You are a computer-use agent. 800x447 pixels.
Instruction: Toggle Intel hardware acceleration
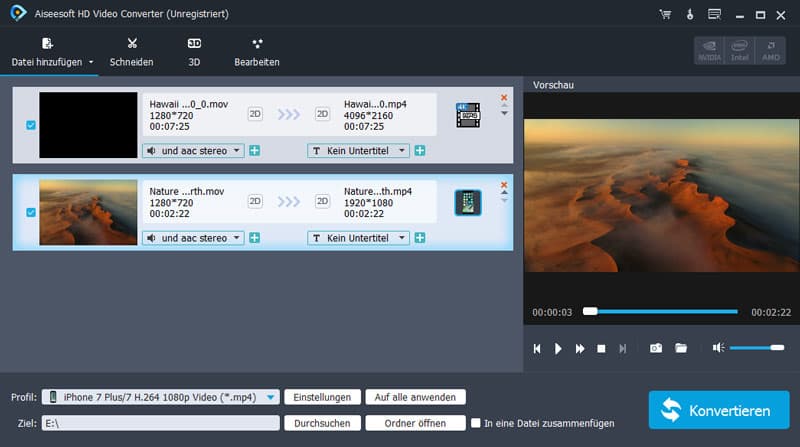coord(739,51)
